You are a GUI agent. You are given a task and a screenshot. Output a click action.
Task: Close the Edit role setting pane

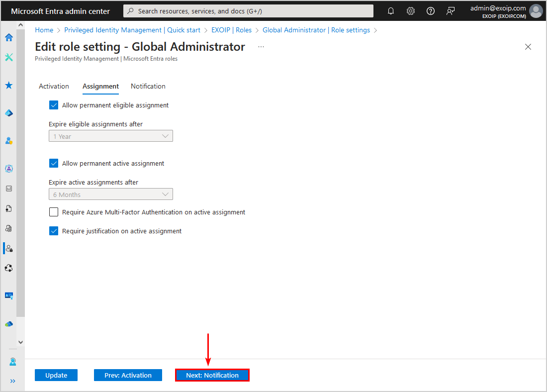pos(528,47)
